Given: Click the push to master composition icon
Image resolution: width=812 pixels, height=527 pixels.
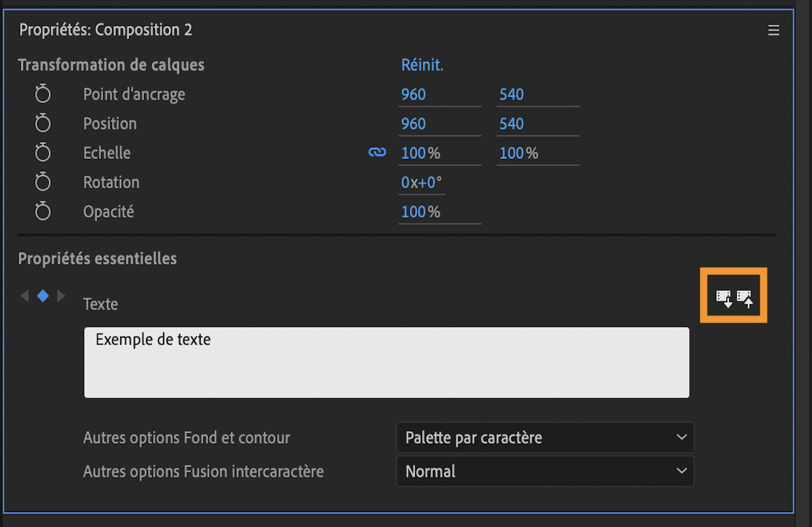Looking at the screenshot, I should pos(745,298).
